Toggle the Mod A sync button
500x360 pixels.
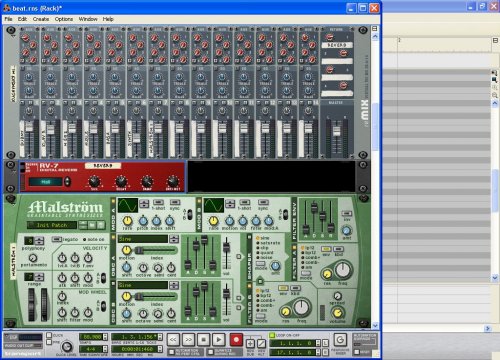(x=175, y=202)
